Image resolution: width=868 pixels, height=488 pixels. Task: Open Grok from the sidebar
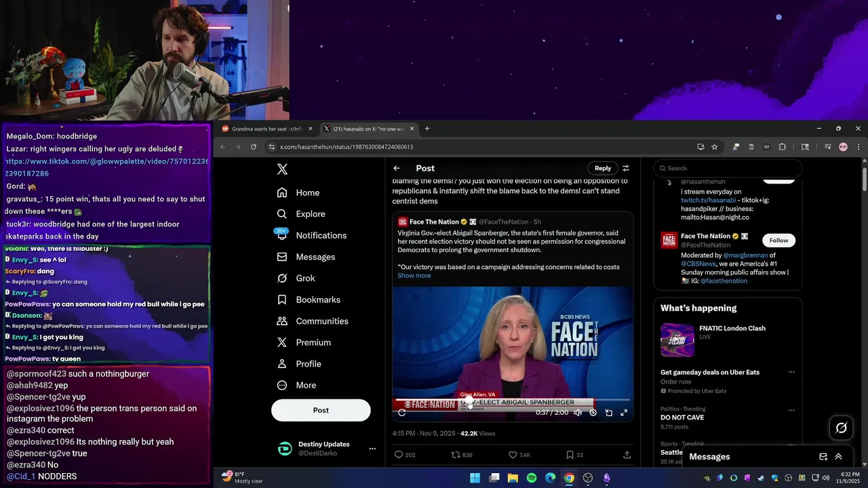[x=296, y=279]
